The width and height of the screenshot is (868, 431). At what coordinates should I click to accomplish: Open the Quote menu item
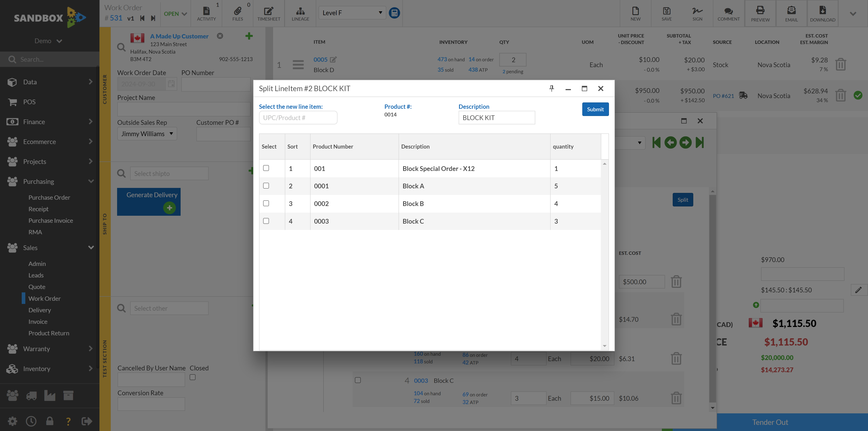click(x=37, y=287)
